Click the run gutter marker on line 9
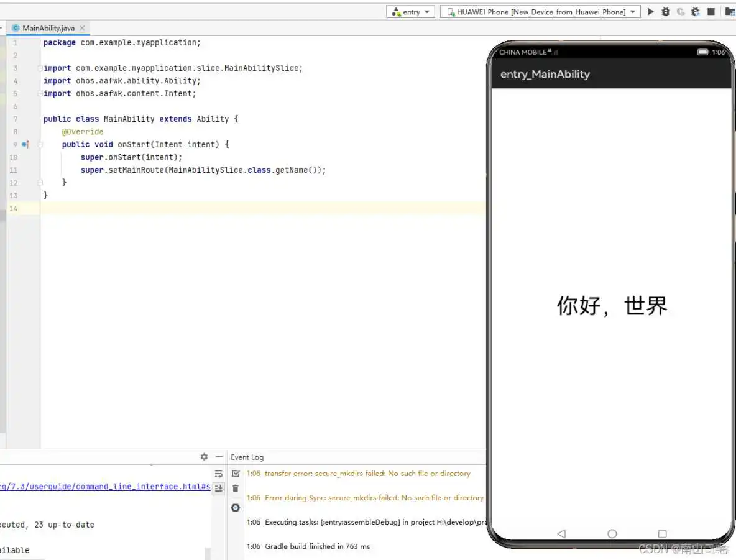 (25, 144)
